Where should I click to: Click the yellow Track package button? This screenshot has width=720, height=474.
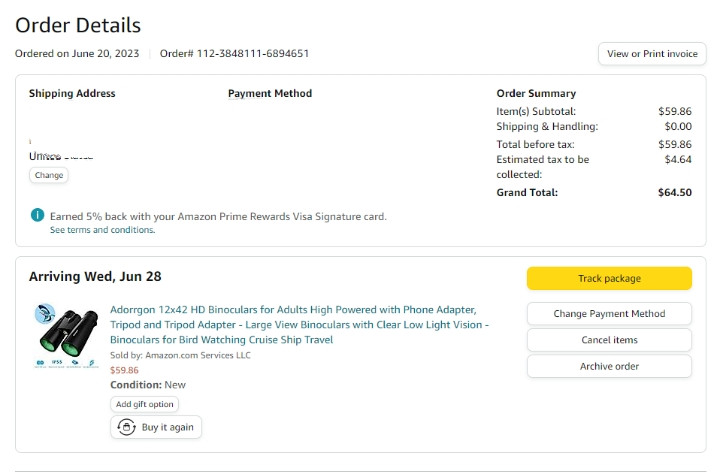pyautogui.click(x=609, y=278)
